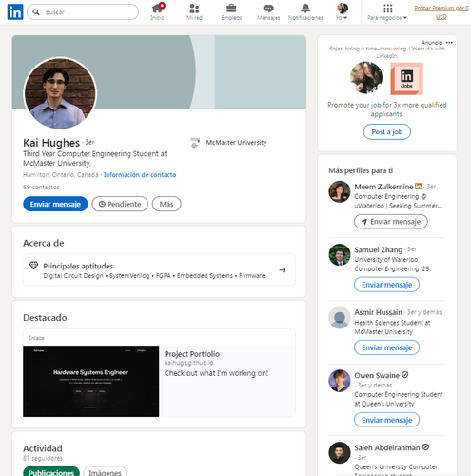
Task: Open Información de contacto link
Action: point(140,175)
